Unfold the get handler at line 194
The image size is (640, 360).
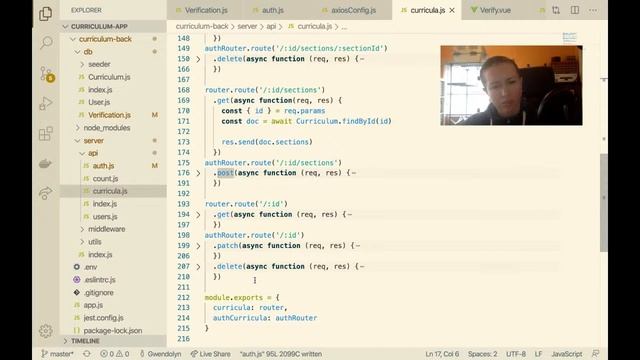pyautogui.click(x=198, y=215)
